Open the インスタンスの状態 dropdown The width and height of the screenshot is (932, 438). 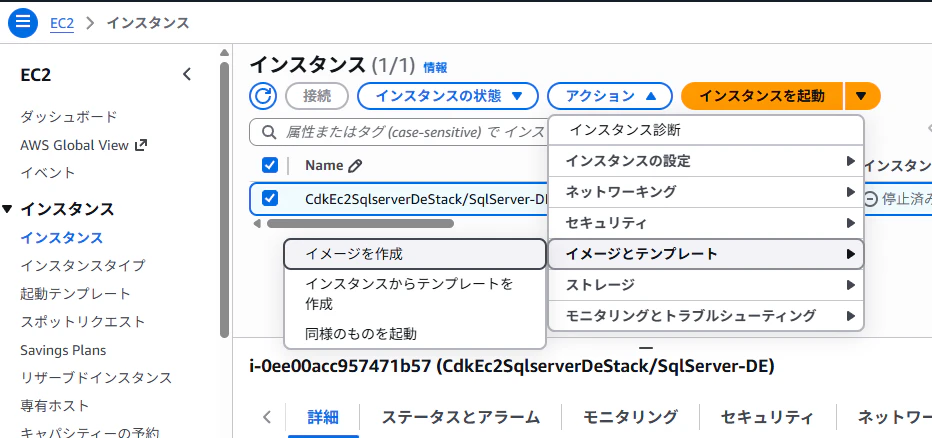[448, 96]
